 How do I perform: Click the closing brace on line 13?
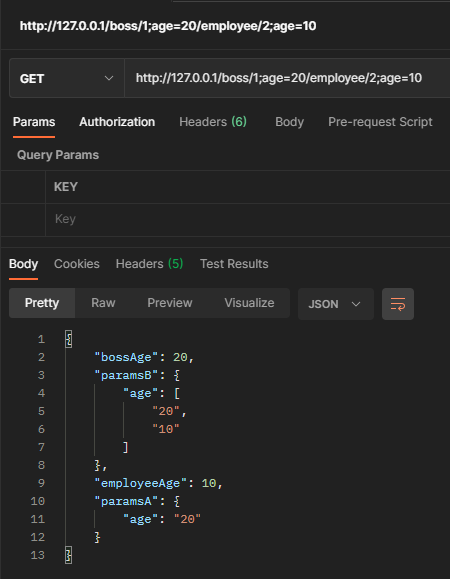point(69,555)
